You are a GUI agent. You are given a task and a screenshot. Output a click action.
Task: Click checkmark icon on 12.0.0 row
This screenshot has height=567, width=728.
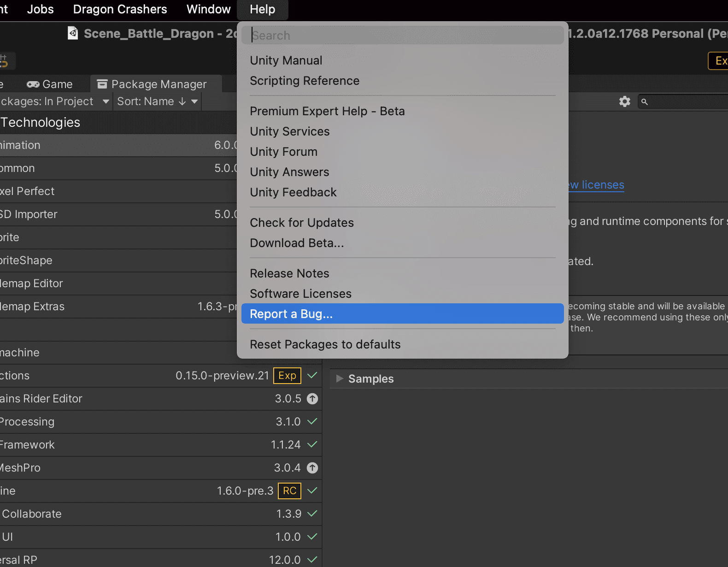click(312, 560)
